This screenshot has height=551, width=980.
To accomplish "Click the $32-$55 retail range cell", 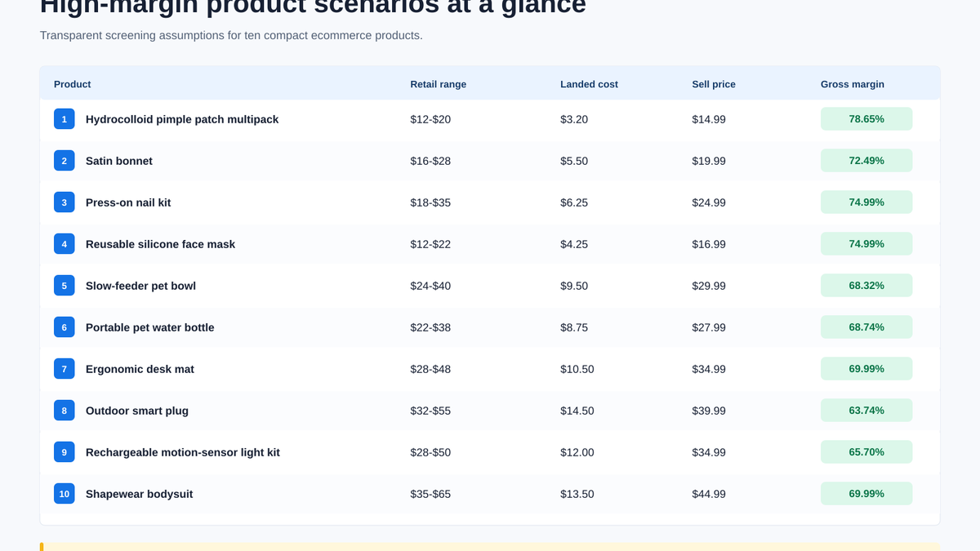I will click(430, 411).
